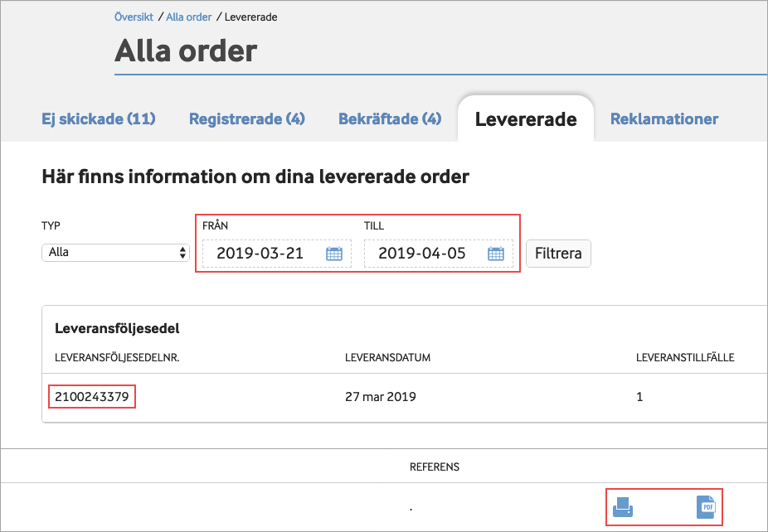Screen dimensions: 768x532
Task: Show the Reklamationer tab
Action: click(664, 118)
